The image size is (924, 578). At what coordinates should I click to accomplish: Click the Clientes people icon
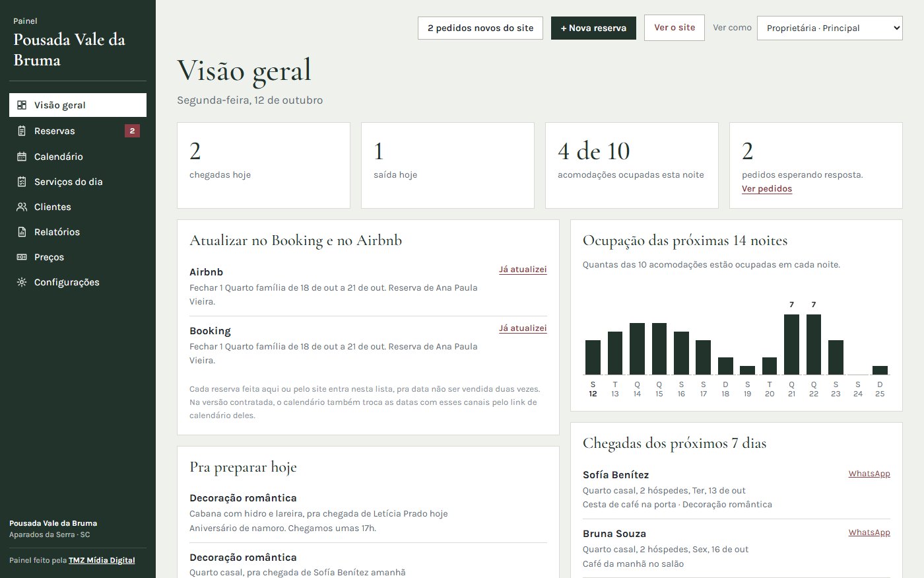(22, 207)
